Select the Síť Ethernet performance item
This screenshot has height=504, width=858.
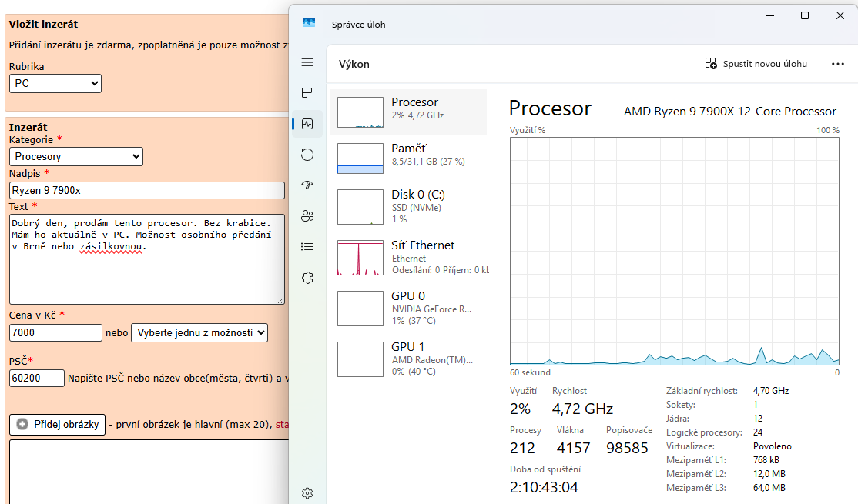408,258
